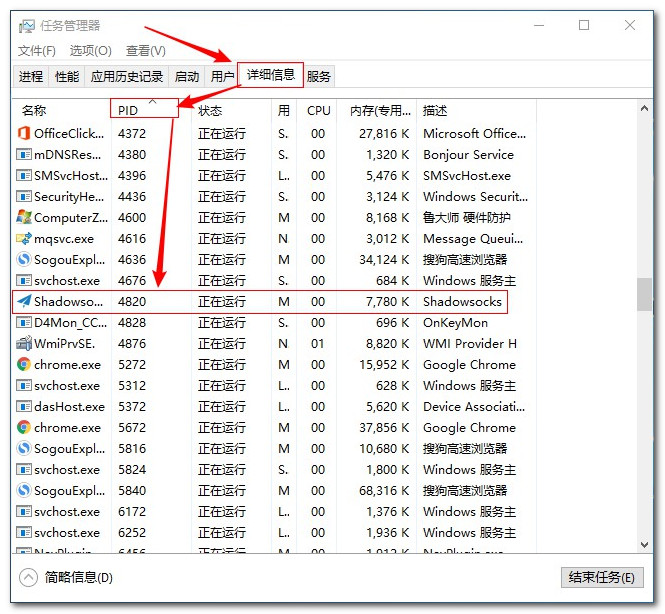Click the vertical scrollbar thumb

click(x=643, y=296)
